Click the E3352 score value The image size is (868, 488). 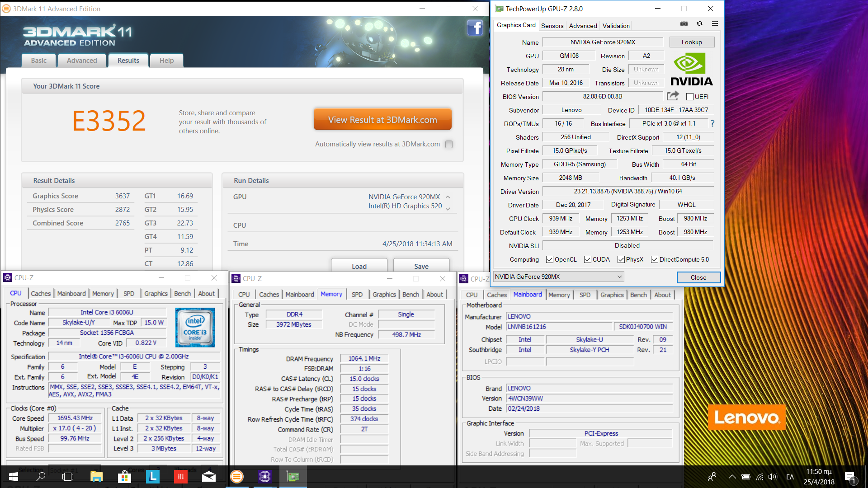point(109,121)
